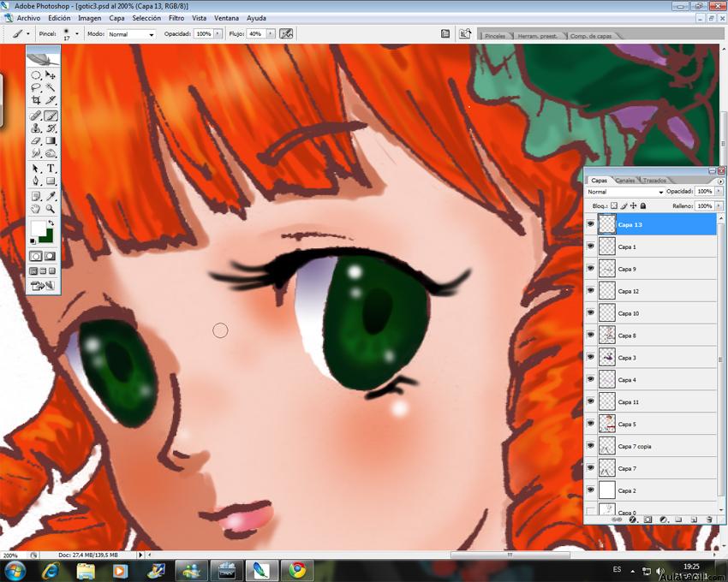Hide the Capa 12 layer
The height and width of the screenshot is (582, 728).
coord(591,291)
